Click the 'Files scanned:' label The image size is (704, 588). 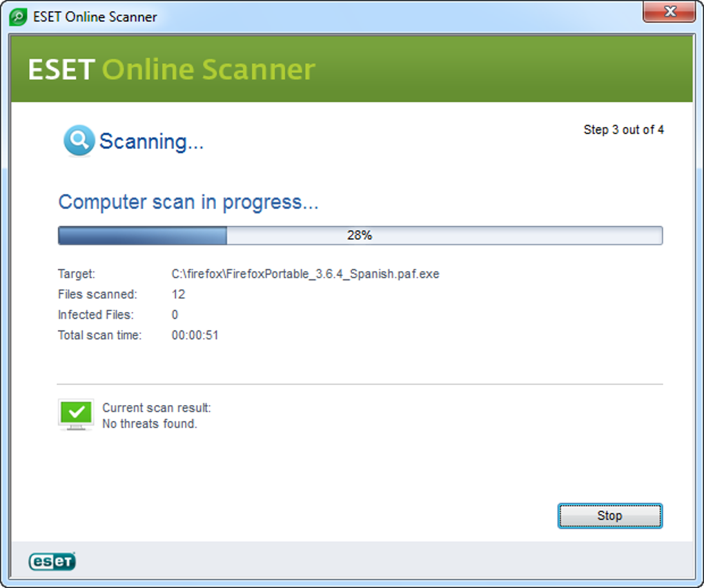tap(97, 295)
